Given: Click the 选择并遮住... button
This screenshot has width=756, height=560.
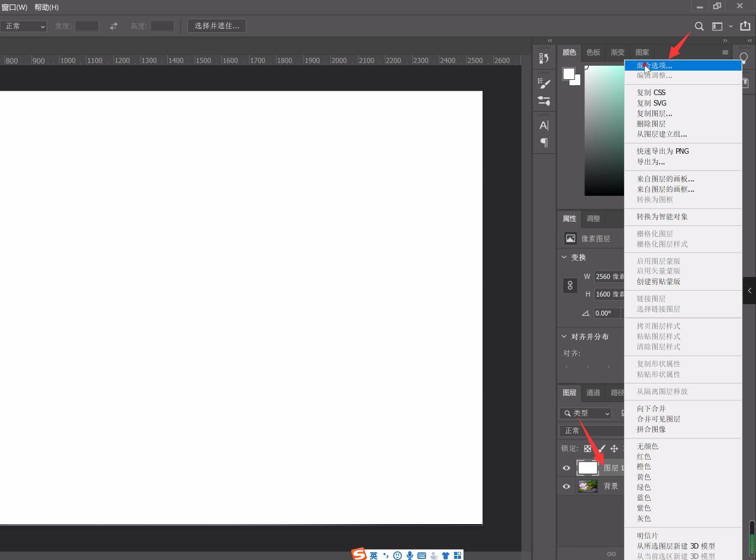Looking at the screenshot, I should (x=217, y=26).
